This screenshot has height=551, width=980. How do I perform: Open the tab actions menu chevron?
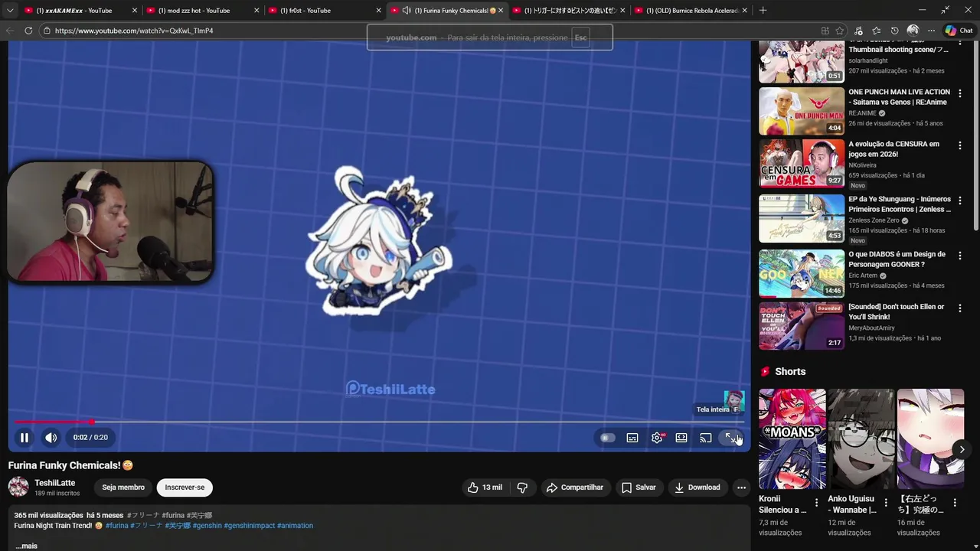pyautogui.click(x=9, y=11)
